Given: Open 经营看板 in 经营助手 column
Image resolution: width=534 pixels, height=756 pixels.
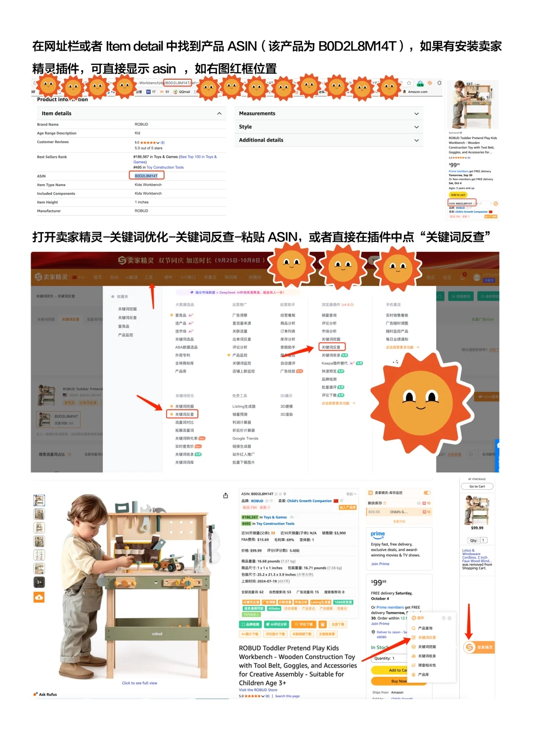Looking at the screenshot, I should coord(288,315).
